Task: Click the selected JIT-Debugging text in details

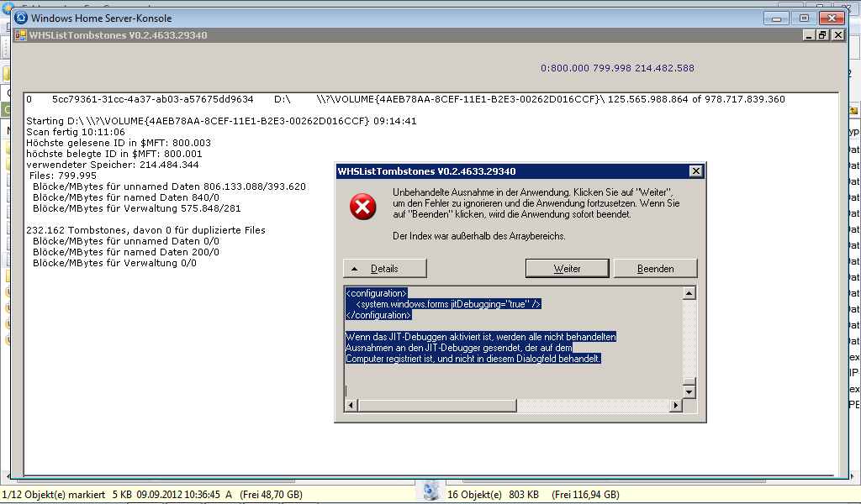Action: (x=473, y=347)
